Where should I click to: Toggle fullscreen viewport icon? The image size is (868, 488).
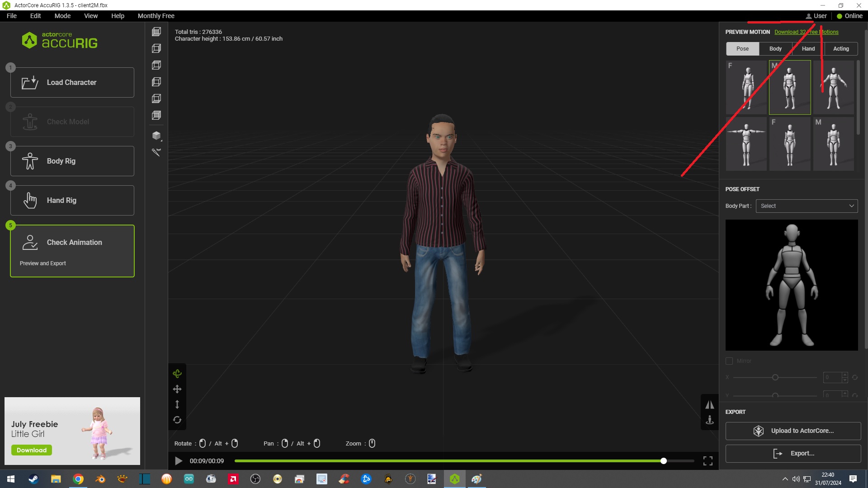(708, 461)
